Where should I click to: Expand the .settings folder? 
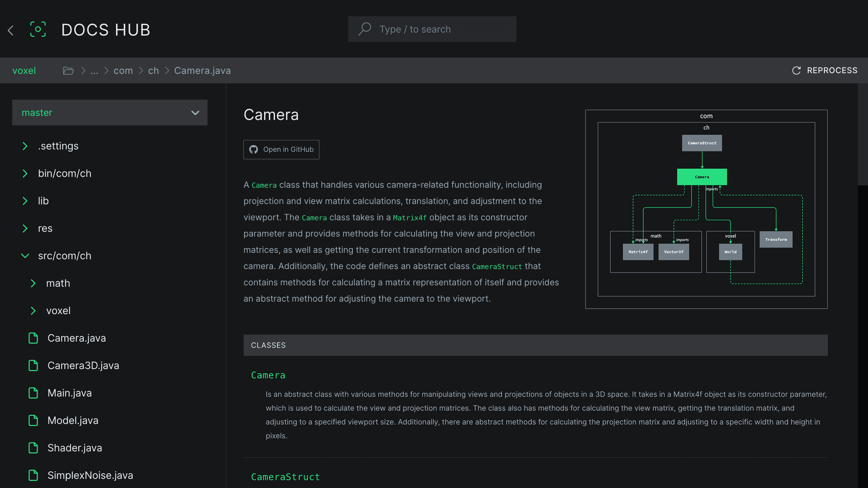[x=25, y=146]
